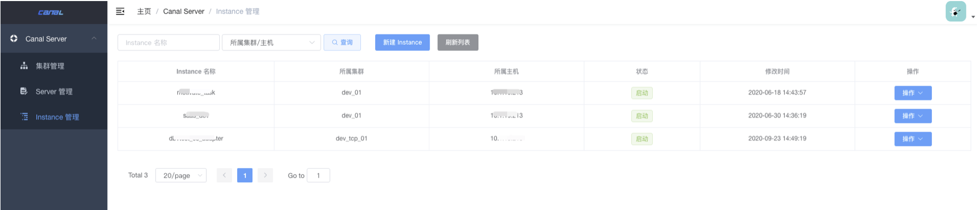Screen dimensions: 980x210
Task: Click the canal logo
Action: pos(51,12)
